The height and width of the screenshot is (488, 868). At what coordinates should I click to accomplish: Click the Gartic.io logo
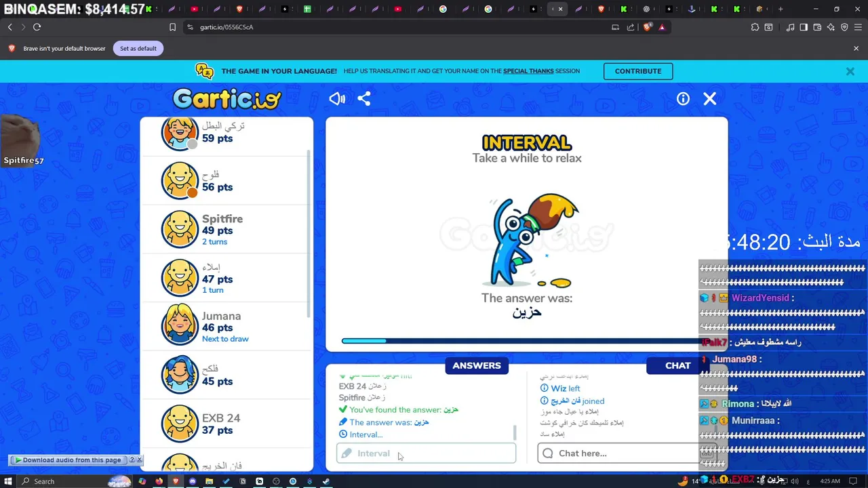(x=227, y=99)
